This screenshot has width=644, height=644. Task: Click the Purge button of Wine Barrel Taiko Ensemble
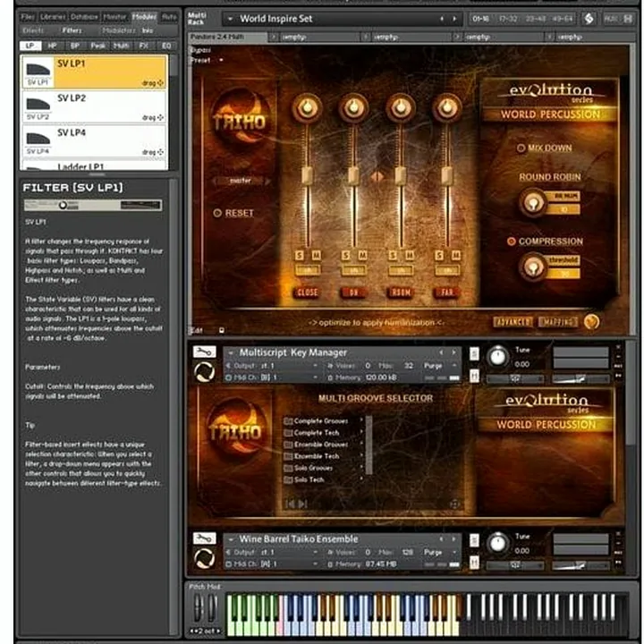[x=433, y=553]
